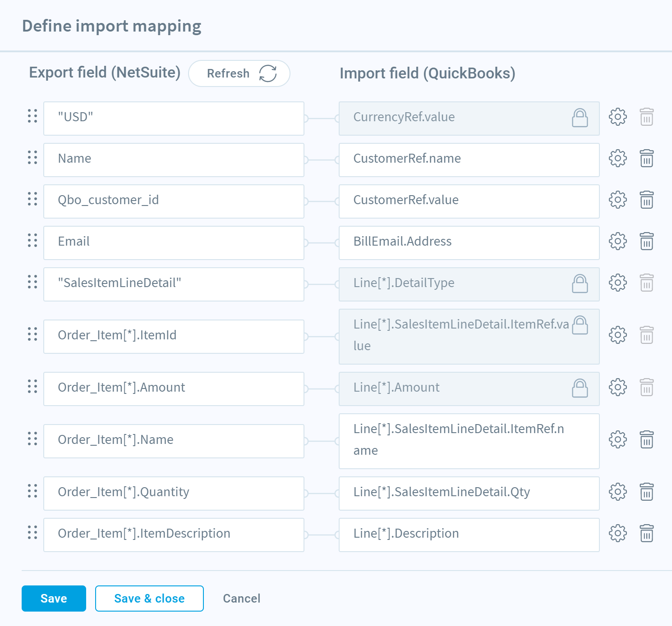Open settings gear for Line[*].DetailType row
Viewport: 672px width, 626px height.
[617, 283]
